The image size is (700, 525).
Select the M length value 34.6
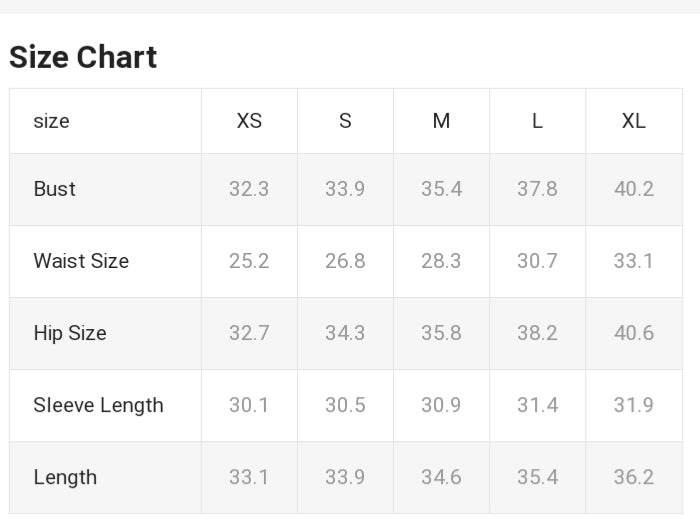click(441, 477)
